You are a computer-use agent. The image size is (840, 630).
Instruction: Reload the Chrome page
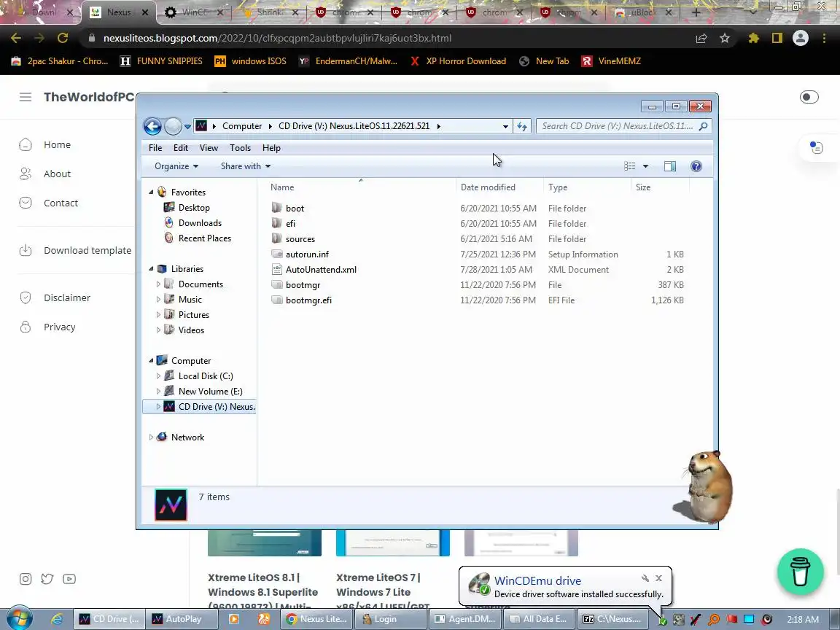click(63, 38)
